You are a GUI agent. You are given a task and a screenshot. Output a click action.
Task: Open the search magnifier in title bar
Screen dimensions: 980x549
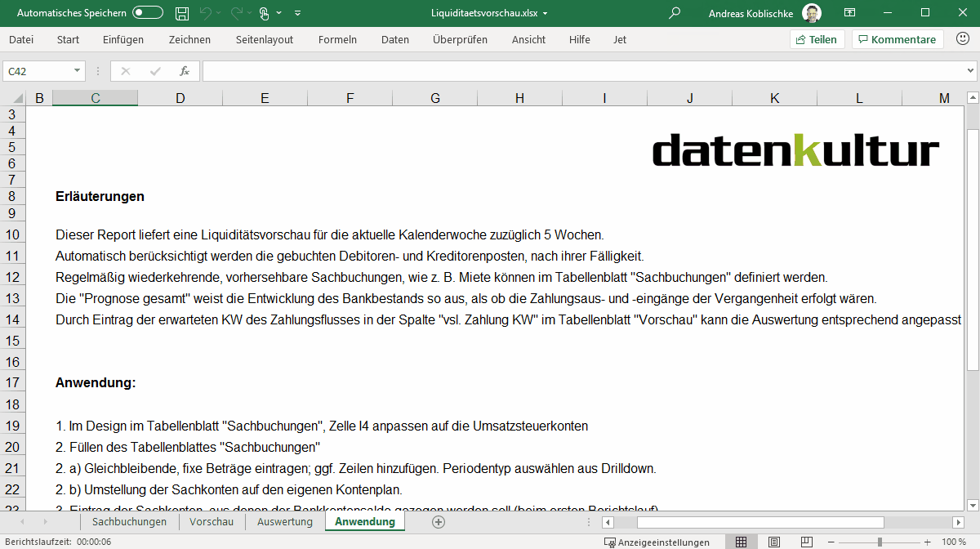pyautogui.click(x=675, y=13)
